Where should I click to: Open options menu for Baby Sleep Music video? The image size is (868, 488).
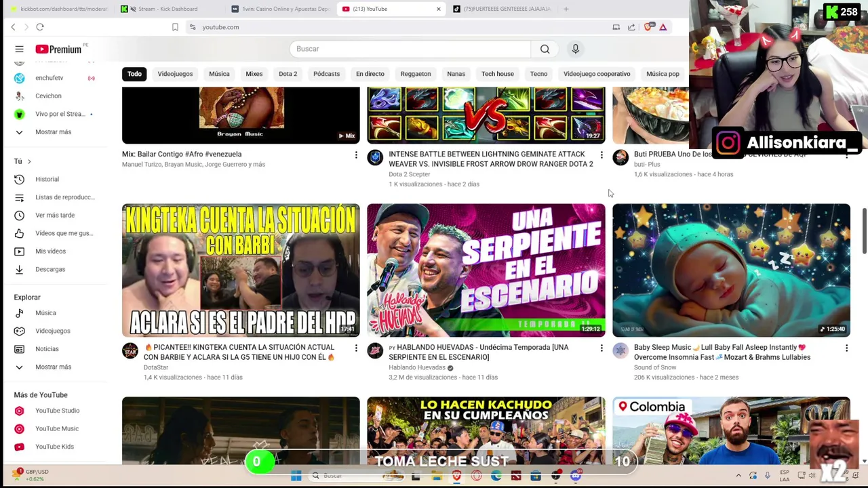(x=846, y=348)
